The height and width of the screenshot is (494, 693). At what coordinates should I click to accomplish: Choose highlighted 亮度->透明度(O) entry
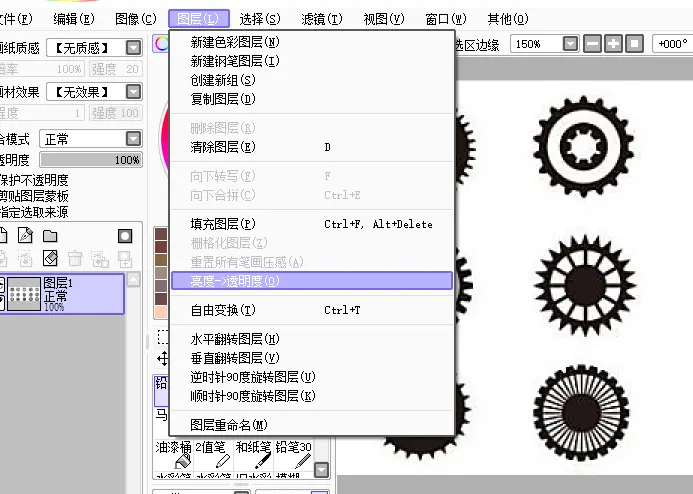312,281
